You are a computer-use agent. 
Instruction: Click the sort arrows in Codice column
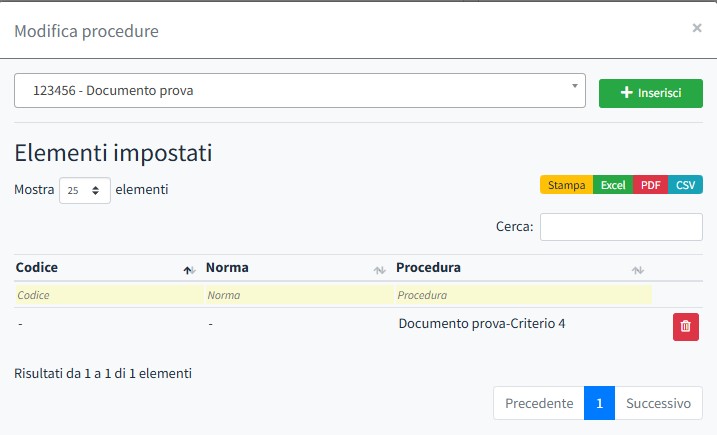coord(188,270)
